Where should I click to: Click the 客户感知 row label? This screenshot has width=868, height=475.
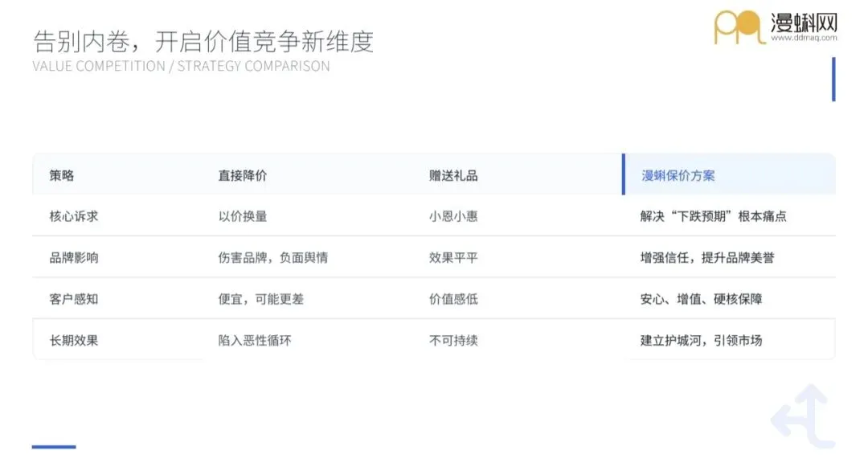coord(74,300)
